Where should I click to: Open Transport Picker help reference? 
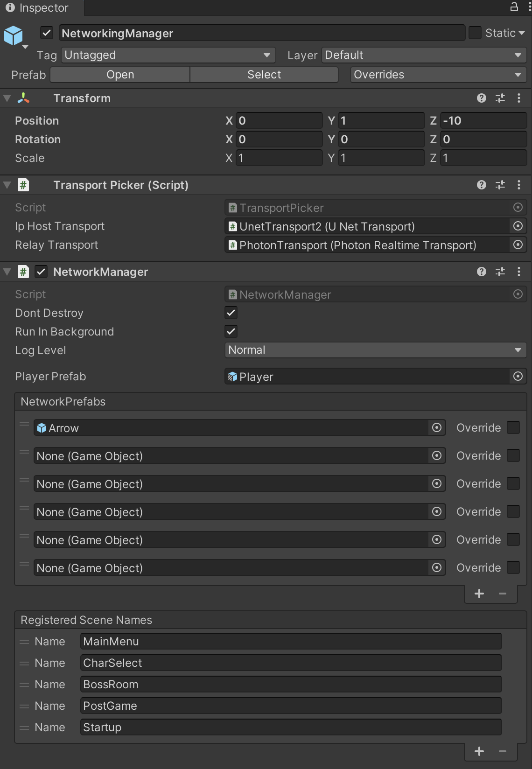[x=482, y=185]
